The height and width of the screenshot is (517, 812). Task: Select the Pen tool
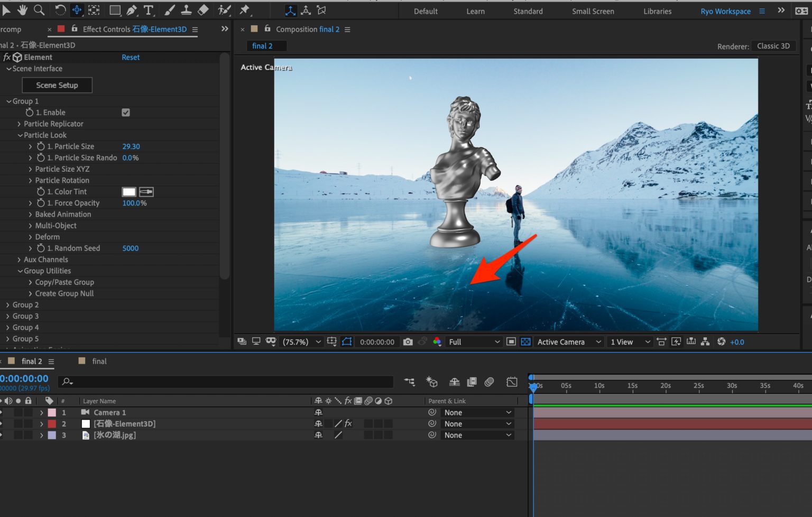(132, 10)
